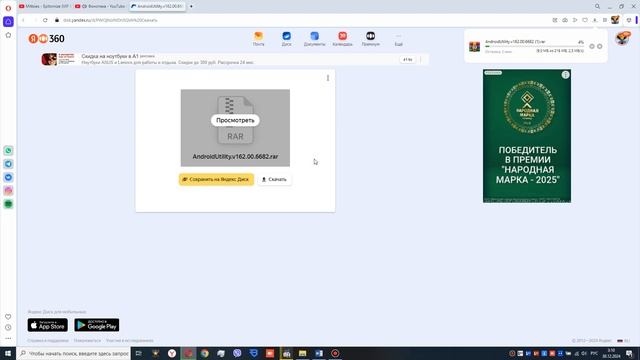Click the download progress bar in popup

coord(534,47)
